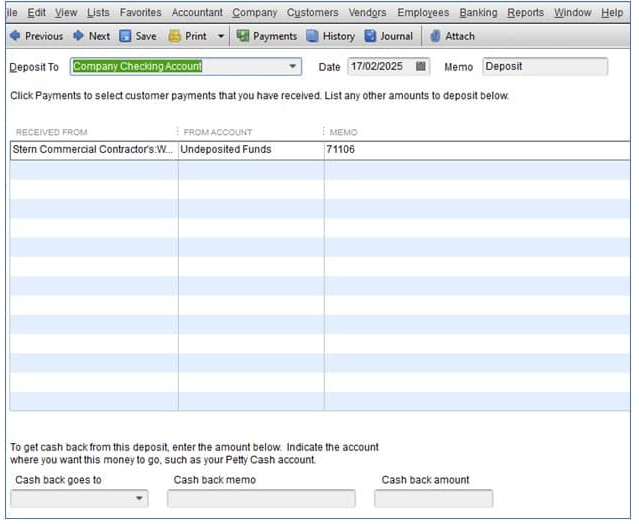The width and height of the screenshot is (639, 524).
Task: Open Print options dropdown arrow
Action: tap(221, 36)
